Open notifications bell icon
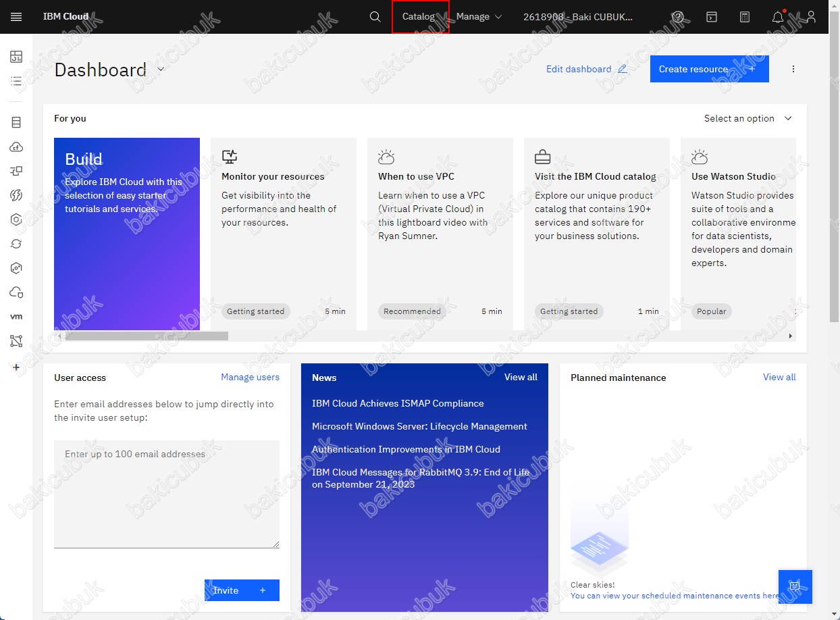This screenshot has width=840, height=620. [x=779, y=17]
